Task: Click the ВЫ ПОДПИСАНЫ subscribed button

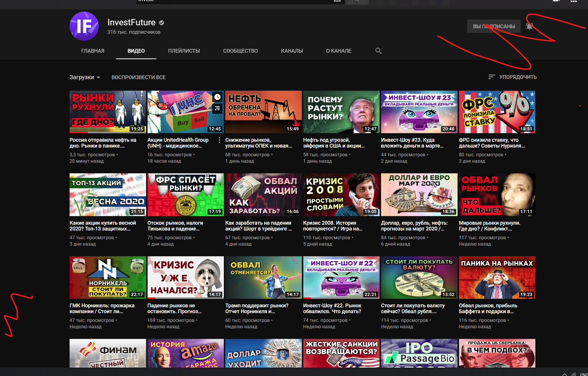Action: [494, 26]
